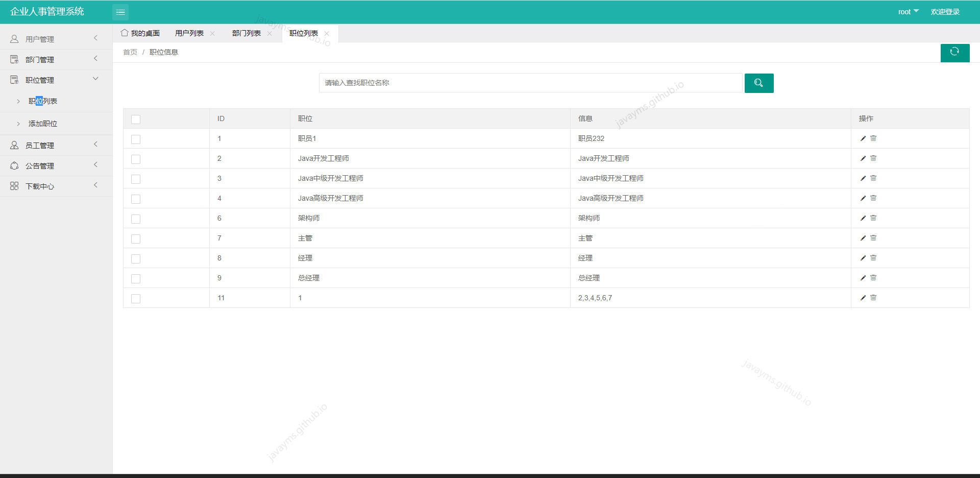Click the refresh icon at top right
This screenshot has height=478, width=980.
954,53
